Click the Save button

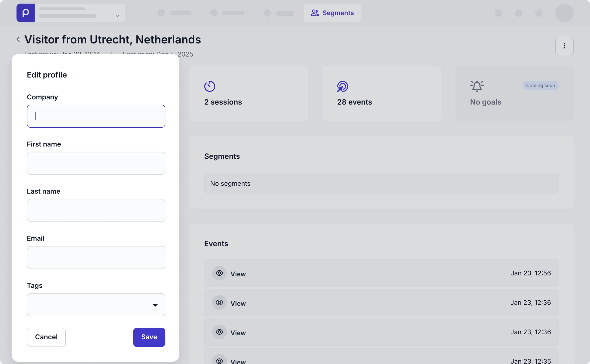click(149, 337)
